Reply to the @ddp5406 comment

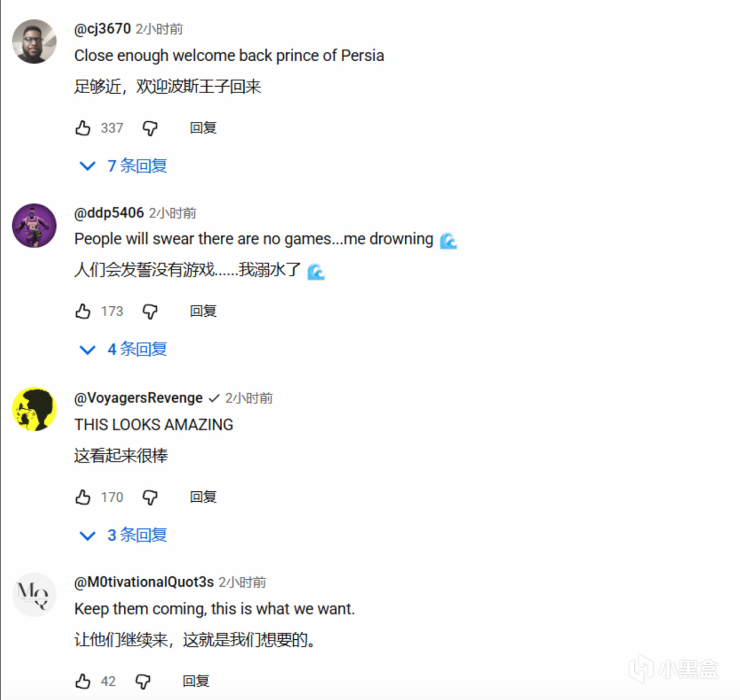click(x=203, y=312)
